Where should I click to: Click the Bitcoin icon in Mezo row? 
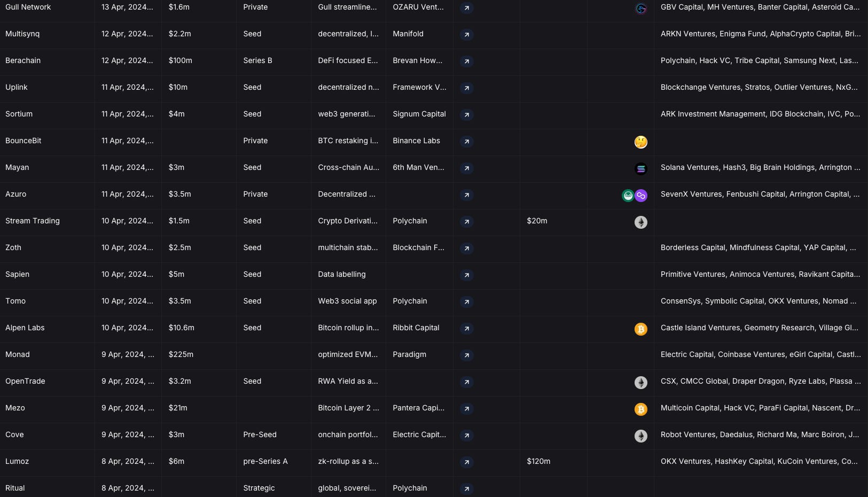coord(641,409)
